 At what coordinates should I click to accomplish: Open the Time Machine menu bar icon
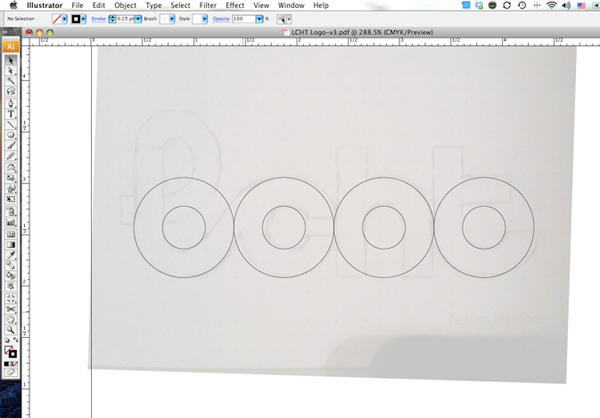tap(522, 5)
